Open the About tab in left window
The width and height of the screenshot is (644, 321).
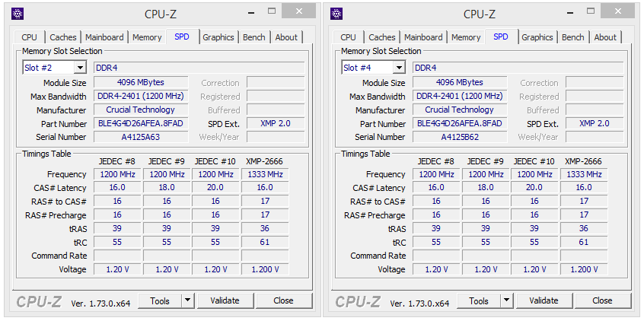pos(286,37)
